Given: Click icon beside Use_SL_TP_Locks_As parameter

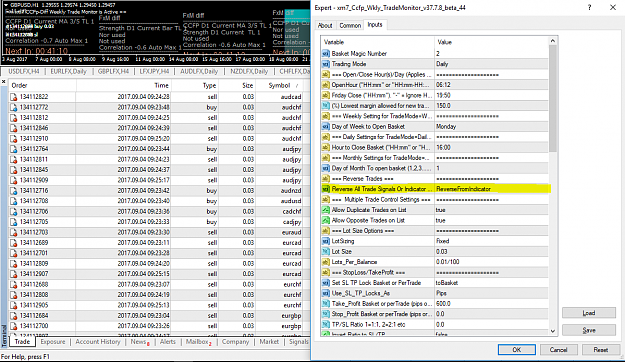Looking at the screenshot, I should point(326,293).
